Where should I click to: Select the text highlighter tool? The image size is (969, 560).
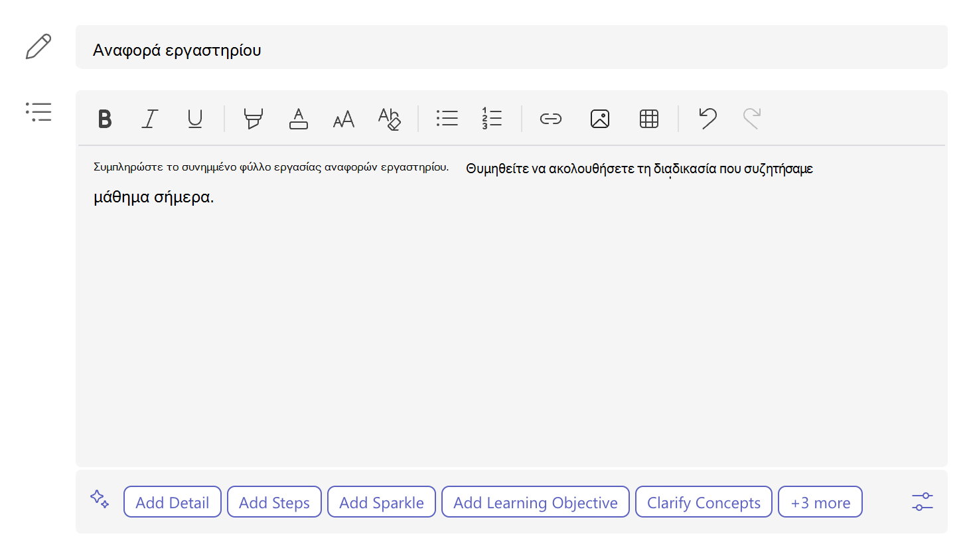tap(253, 119)
